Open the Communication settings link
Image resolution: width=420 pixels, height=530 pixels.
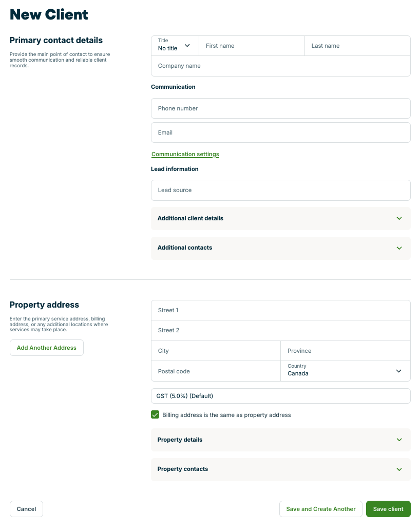[185, 154]
